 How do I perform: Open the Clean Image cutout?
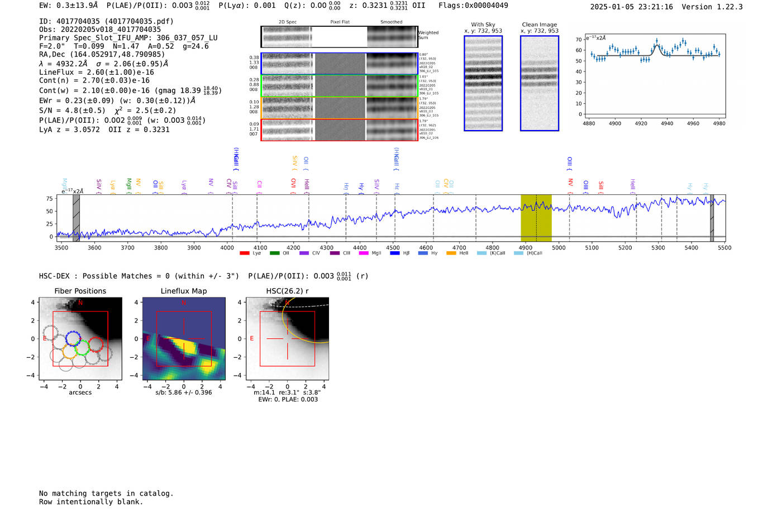point(540,83)
